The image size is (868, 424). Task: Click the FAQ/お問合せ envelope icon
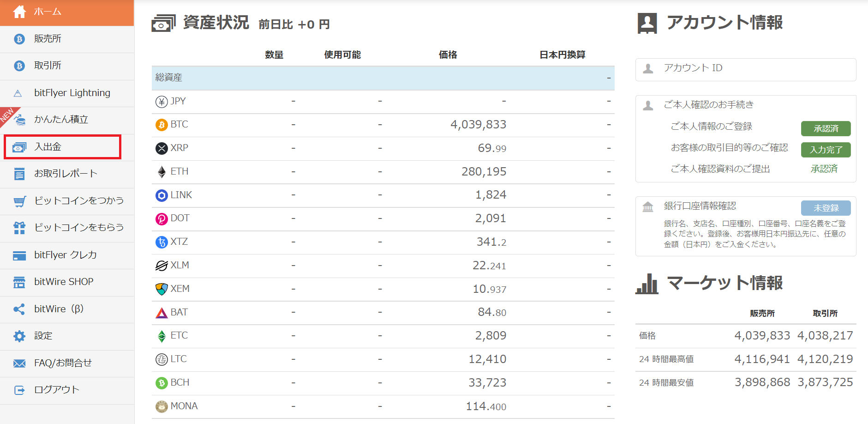(x=19, y=363)
